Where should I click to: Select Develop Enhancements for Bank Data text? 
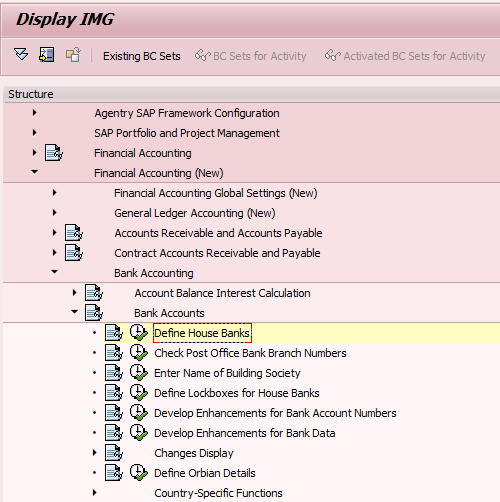point(245,433)
